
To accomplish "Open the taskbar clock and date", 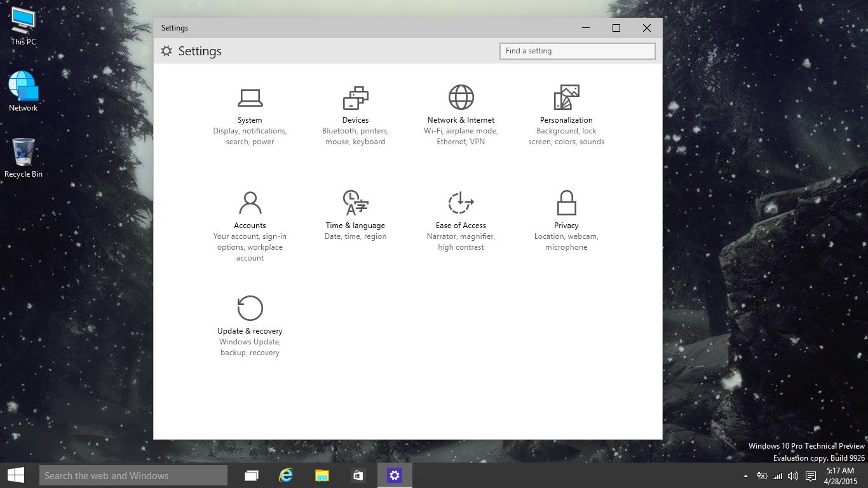I will pyautogui.click(x=841, y=476).
